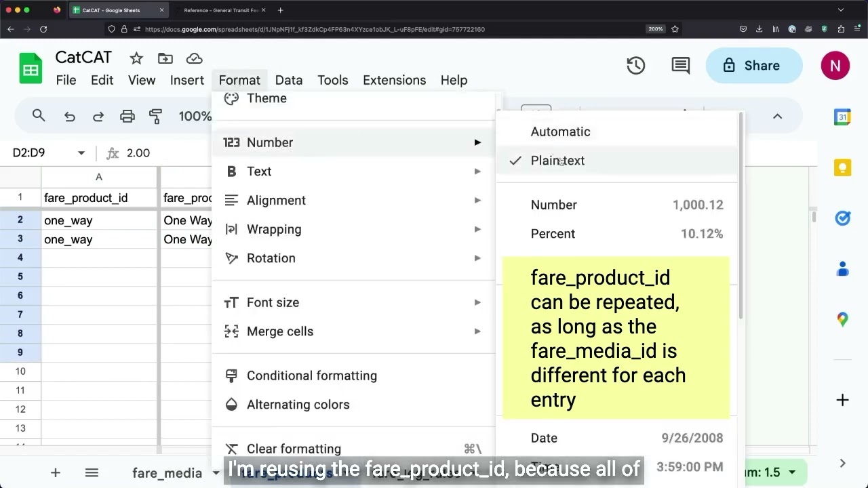Click the get add-ons plus icon
Image resolution: width=868 pixels, height=488 pixels.
842,400
